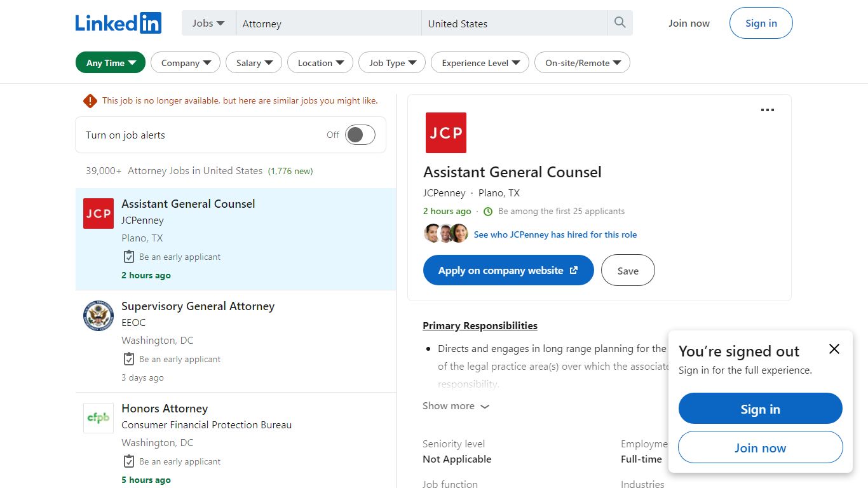Open 'See who JCPenney has hired' link
The height and width of the screenshot is (488, 868).
[555, 234]
